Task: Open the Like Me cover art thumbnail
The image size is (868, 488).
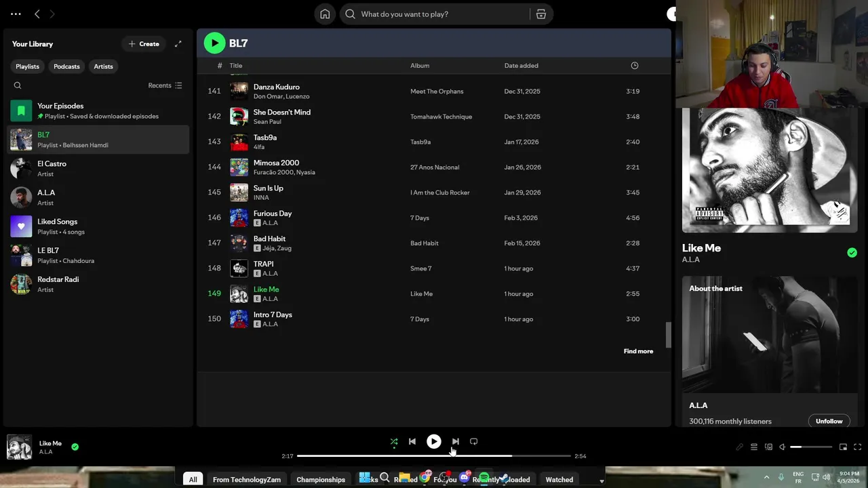Action: (19, 447)
